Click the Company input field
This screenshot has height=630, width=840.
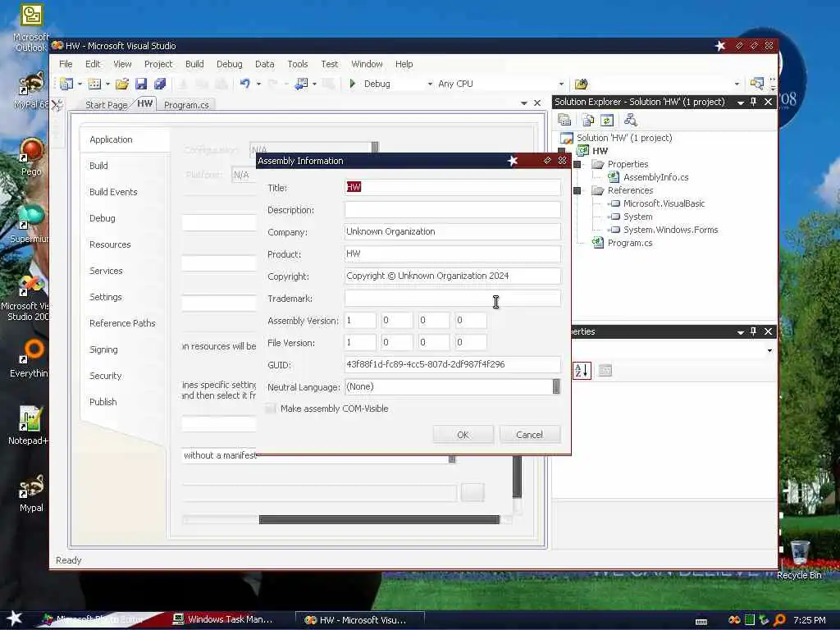(453, 231)
